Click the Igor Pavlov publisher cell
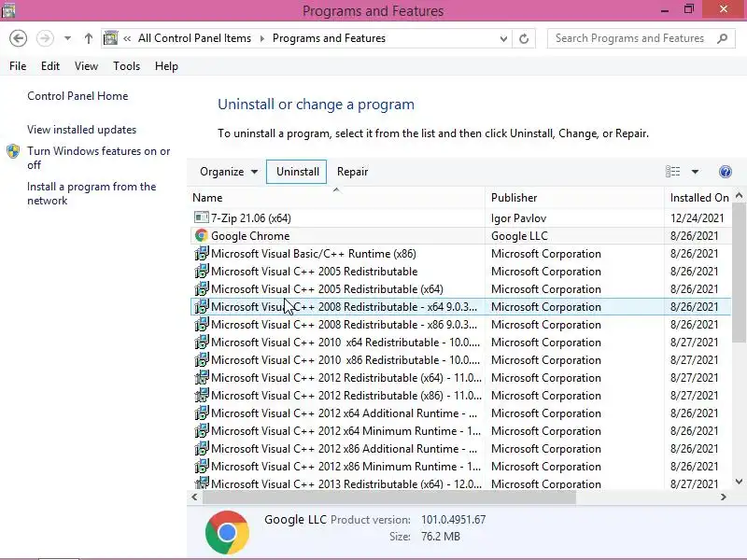Screen dimensions: 747x560 pos(518,218)
